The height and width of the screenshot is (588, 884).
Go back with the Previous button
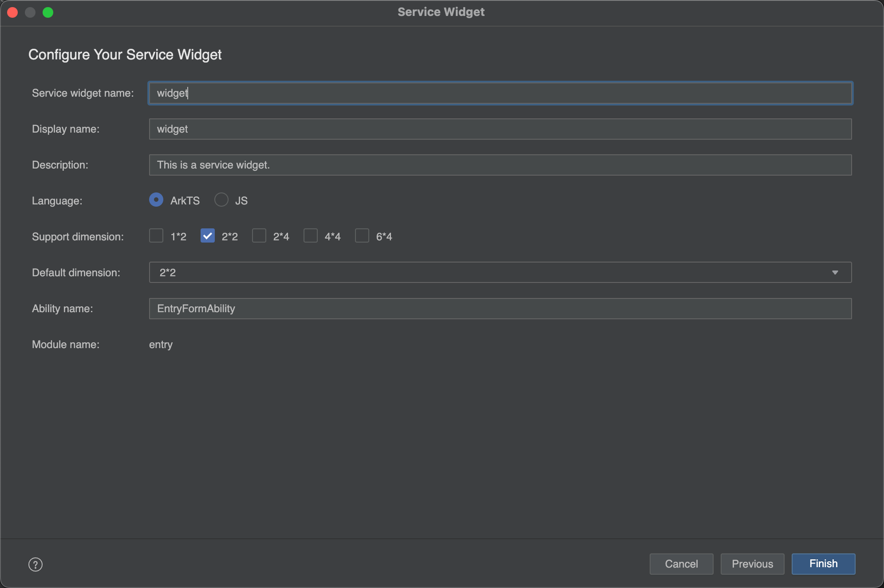[x=752, y=564]
